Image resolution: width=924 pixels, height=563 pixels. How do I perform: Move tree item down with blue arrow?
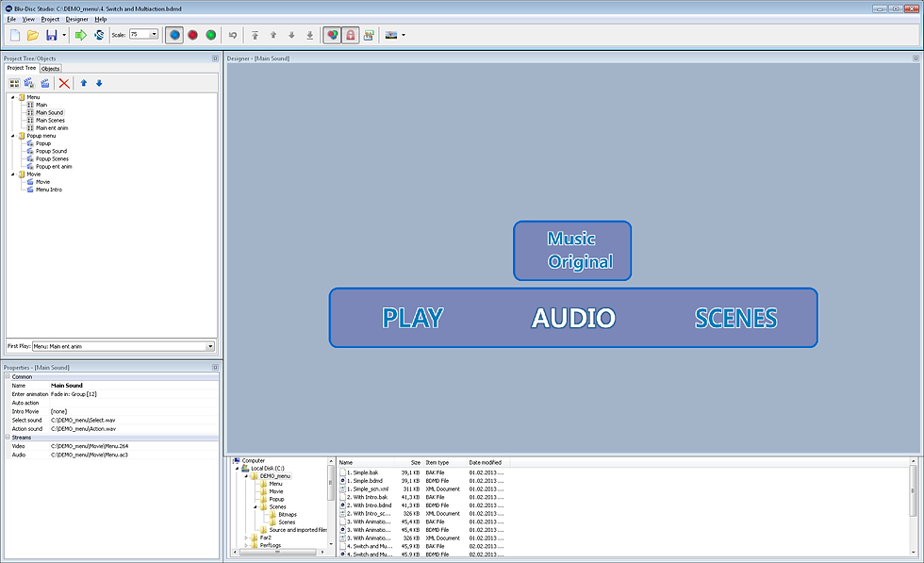99,84
